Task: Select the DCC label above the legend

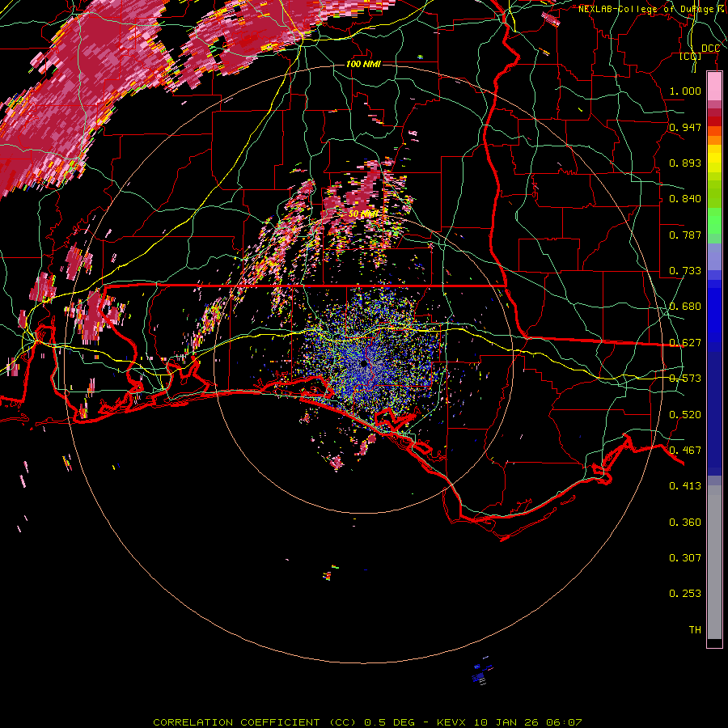Action: point(710,49)
